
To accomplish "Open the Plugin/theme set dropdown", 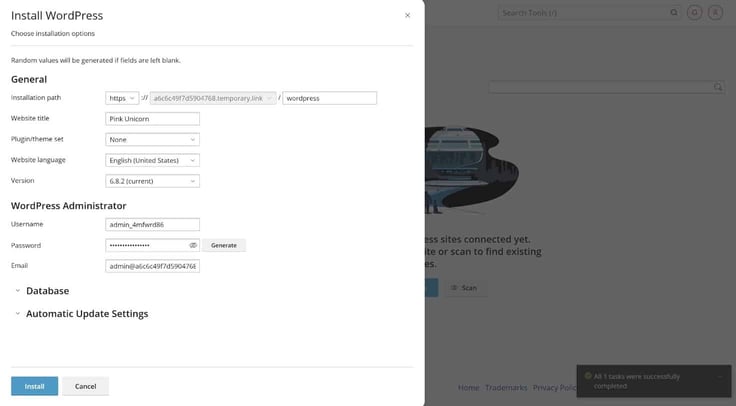I will [153, 139].
